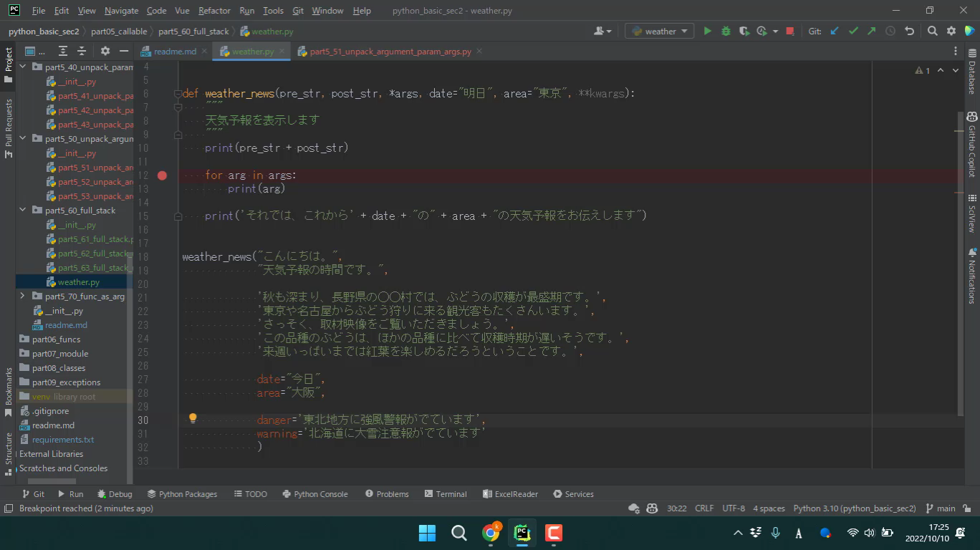Expand the part5_70_func_as_arg folder
Viewport: 980px width, 550px height.
[22, 296]
